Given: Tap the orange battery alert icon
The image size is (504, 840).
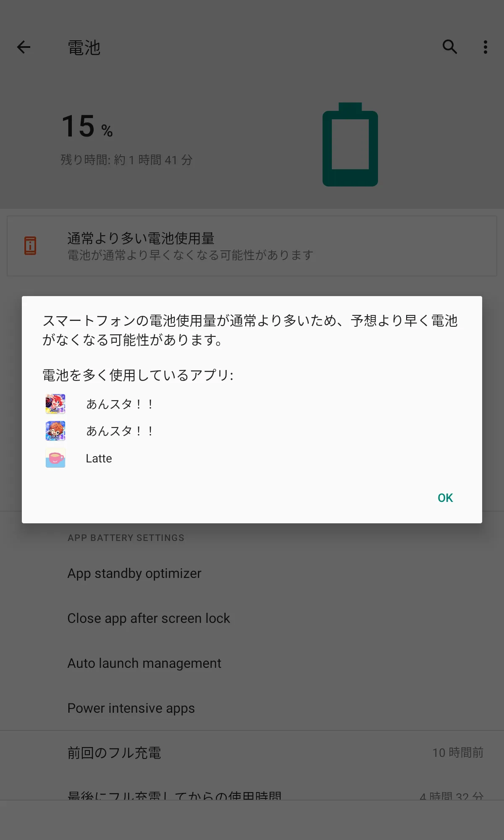Looking at the screenshot, I should tap(30, 246).
